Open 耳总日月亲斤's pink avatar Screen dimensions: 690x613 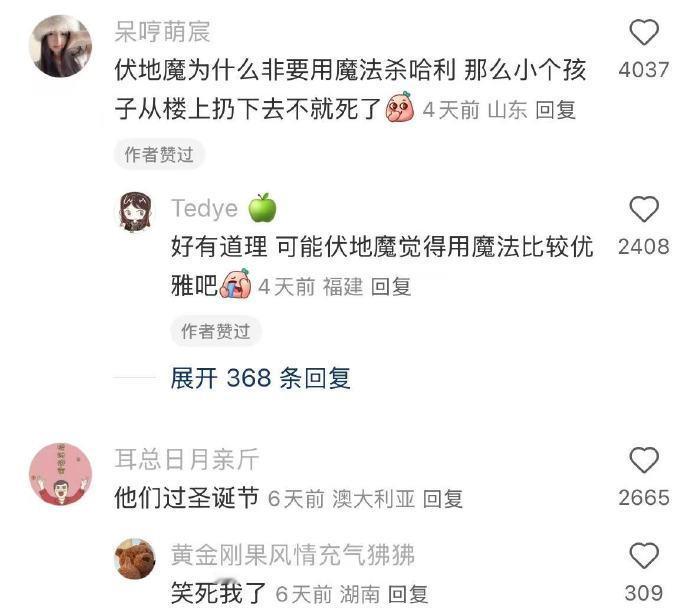[60, 474]
